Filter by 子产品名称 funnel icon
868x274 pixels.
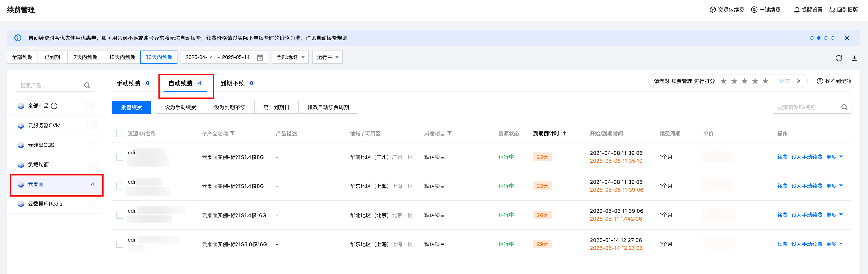coord(233,134)
